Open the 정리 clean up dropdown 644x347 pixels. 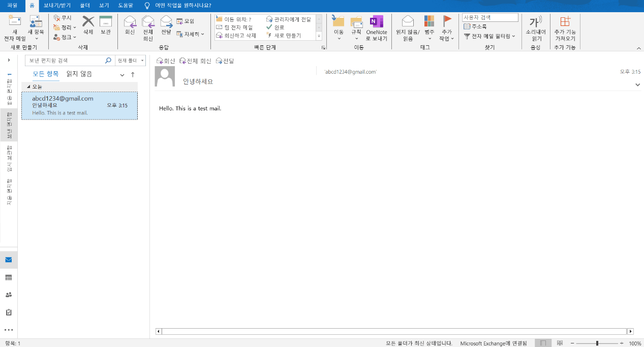65,27
